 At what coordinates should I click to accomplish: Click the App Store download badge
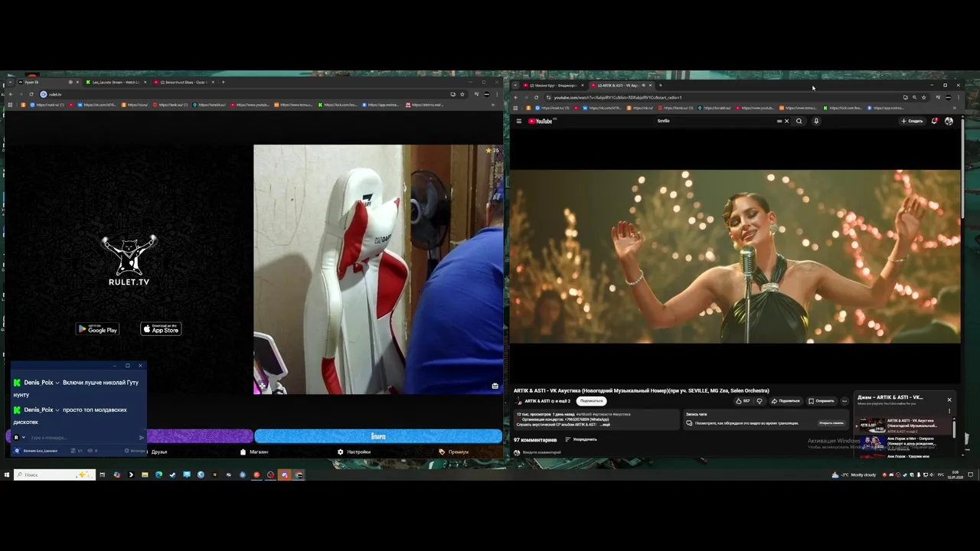click(161, 329)
